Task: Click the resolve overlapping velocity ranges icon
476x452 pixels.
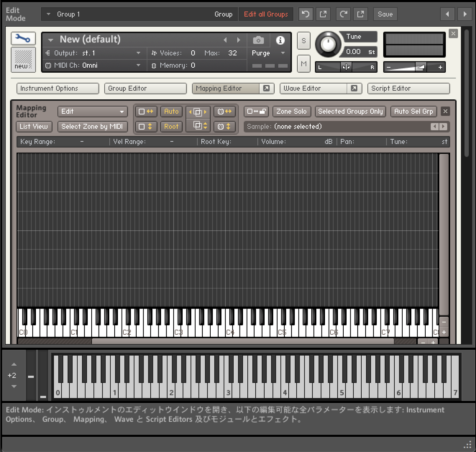Action: (x=198, y=126)
